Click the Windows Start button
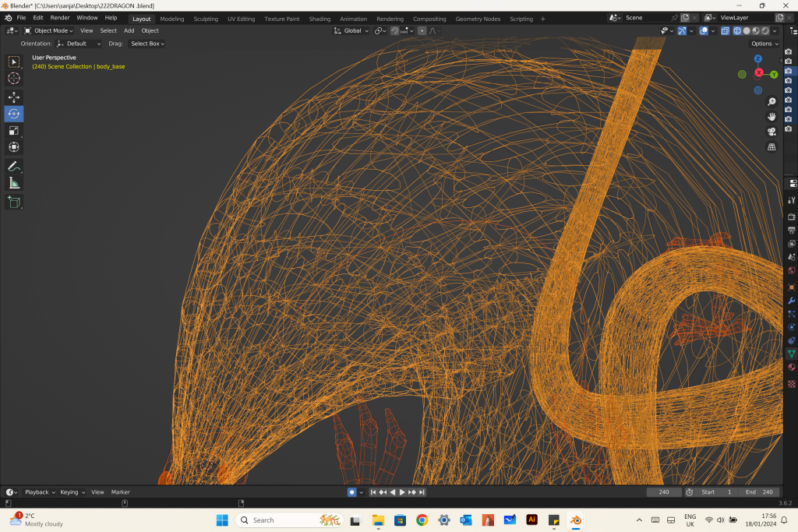798x532 pixels. [x=222, y=520]
